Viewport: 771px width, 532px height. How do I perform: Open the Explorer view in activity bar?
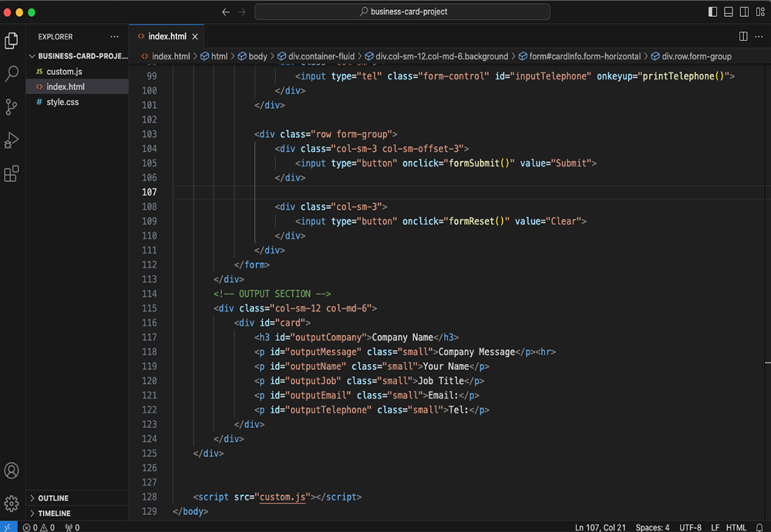click(12, 41)
